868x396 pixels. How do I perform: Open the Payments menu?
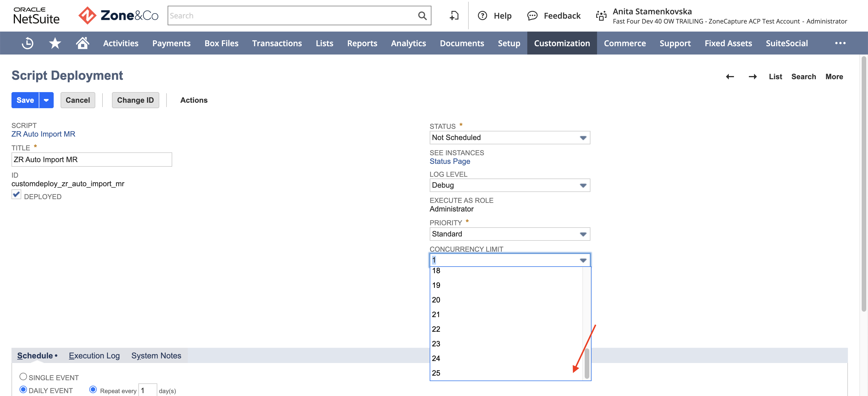[171, 43]
